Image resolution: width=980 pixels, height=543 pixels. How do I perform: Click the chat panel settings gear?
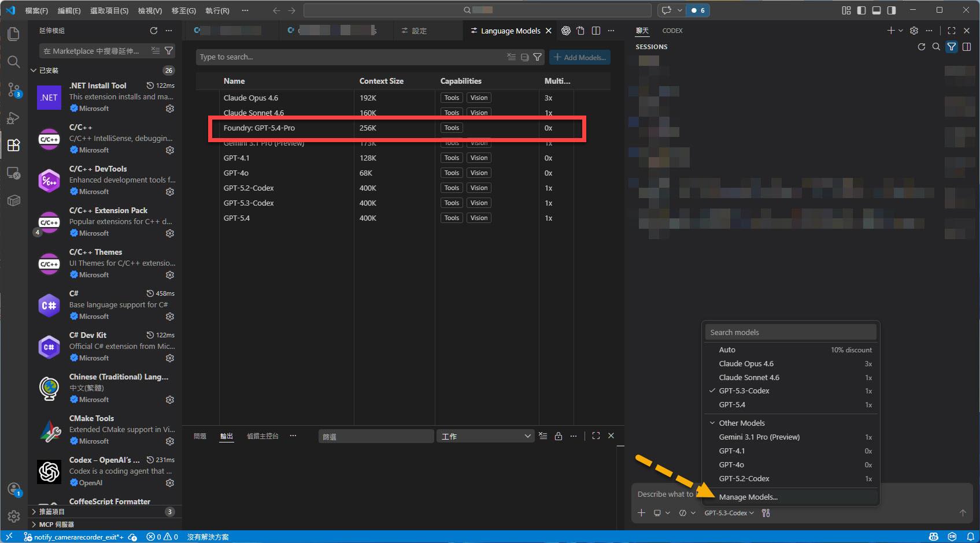914,31
